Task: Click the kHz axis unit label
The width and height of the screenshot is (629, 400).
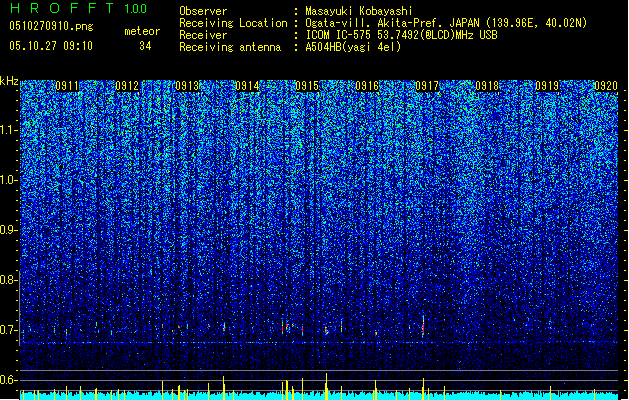Action: click(9, 81)
